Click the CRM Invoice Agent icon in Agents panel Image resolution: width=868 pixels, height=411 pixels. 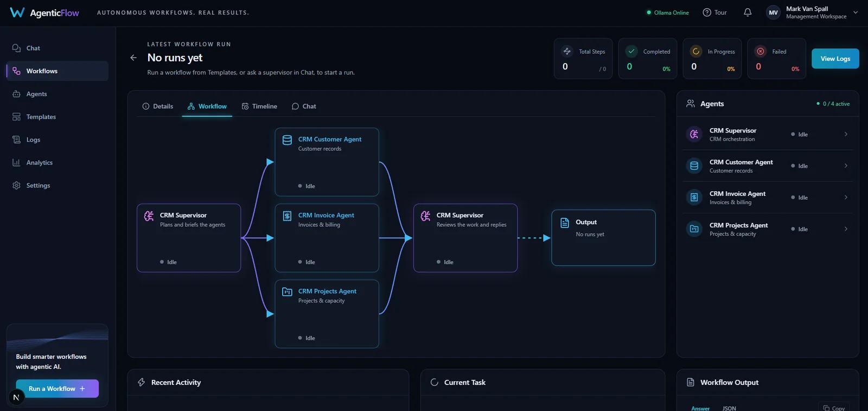(694, 197)
